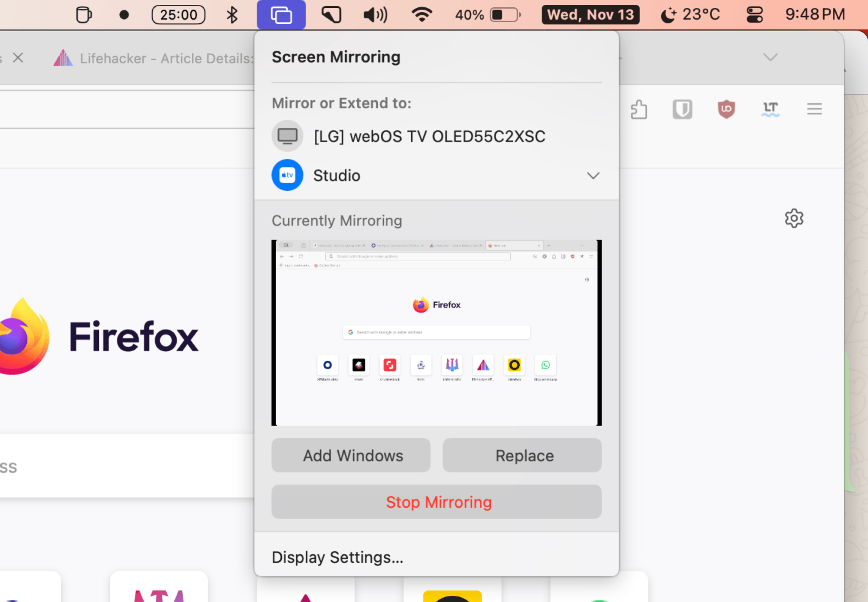Open Firefox extensions puzzle icon

[x=639, y=109]
